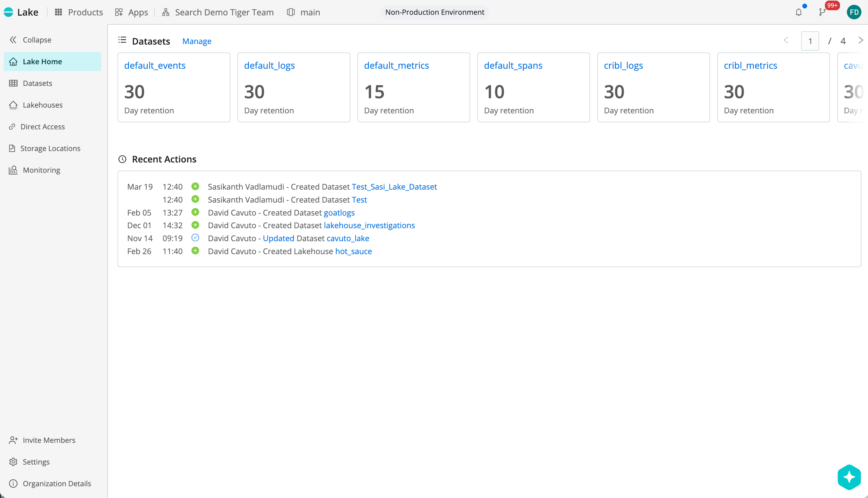Click the Manage datasets link
The image size is (868, 498).
[x=197, y=41]
